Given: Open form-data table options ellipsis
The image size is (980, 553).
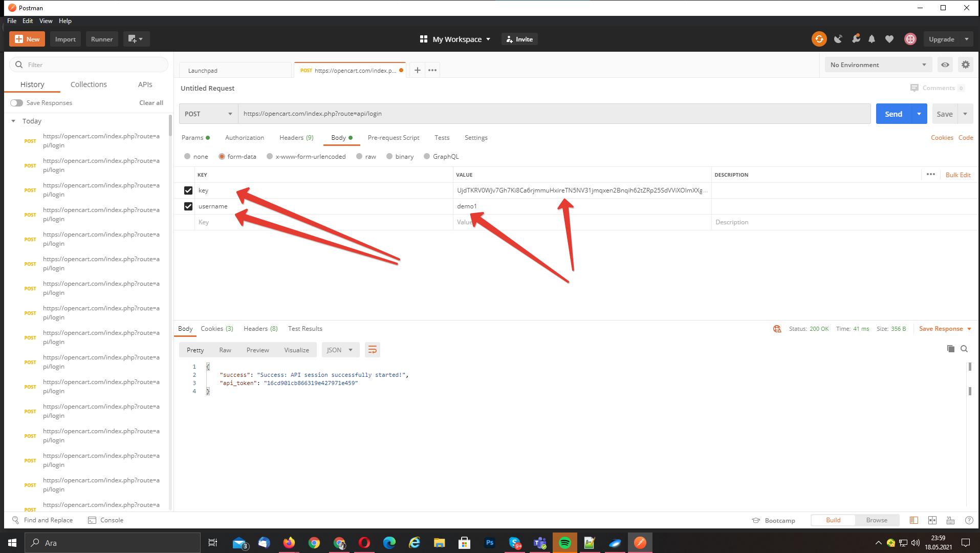Looking at the screenshot, I should pos(931,175).
